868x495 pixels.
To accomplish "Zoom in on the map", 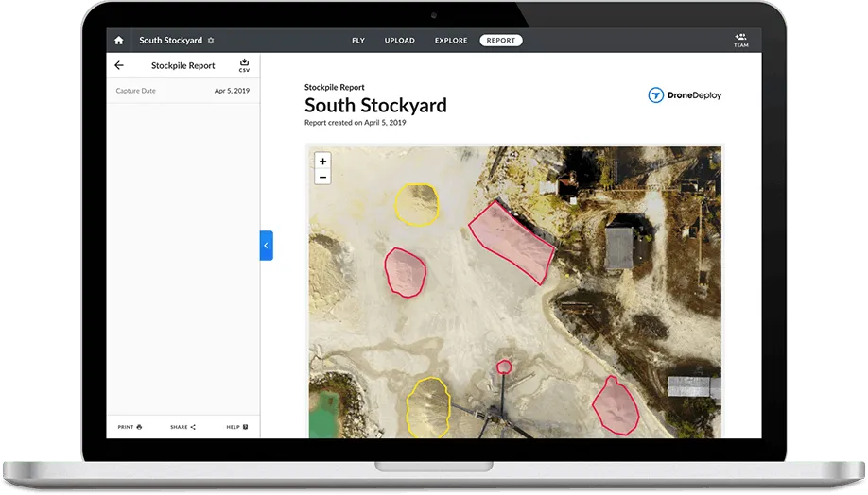I will point(322,161).
